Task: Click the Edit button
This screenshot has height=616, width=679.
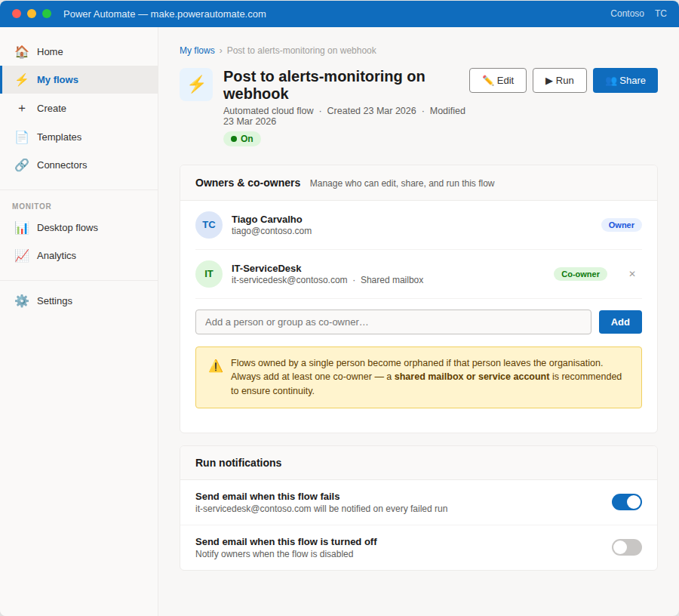Action: tap(498, 81)
